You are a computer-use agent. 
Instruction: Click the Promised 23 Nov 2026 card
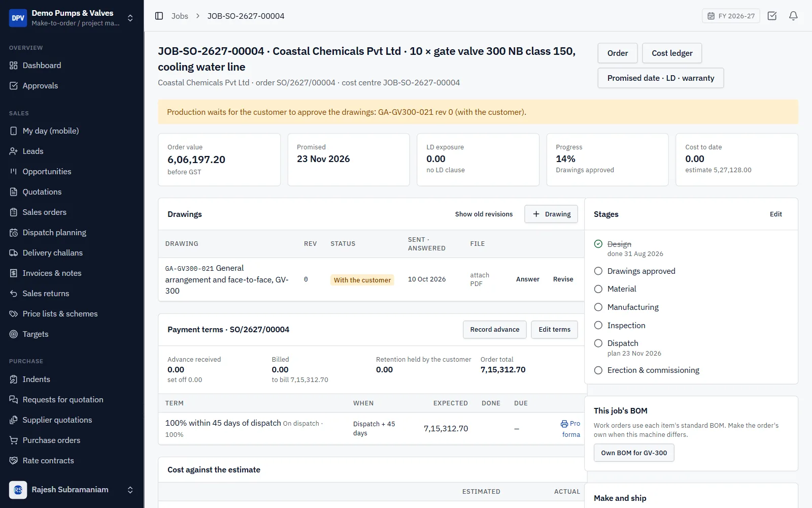349,160
